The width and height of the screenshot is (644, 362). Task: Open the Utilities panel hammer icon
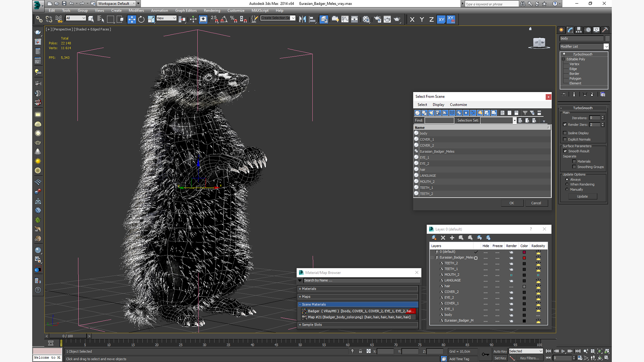(x=605, y=30)
